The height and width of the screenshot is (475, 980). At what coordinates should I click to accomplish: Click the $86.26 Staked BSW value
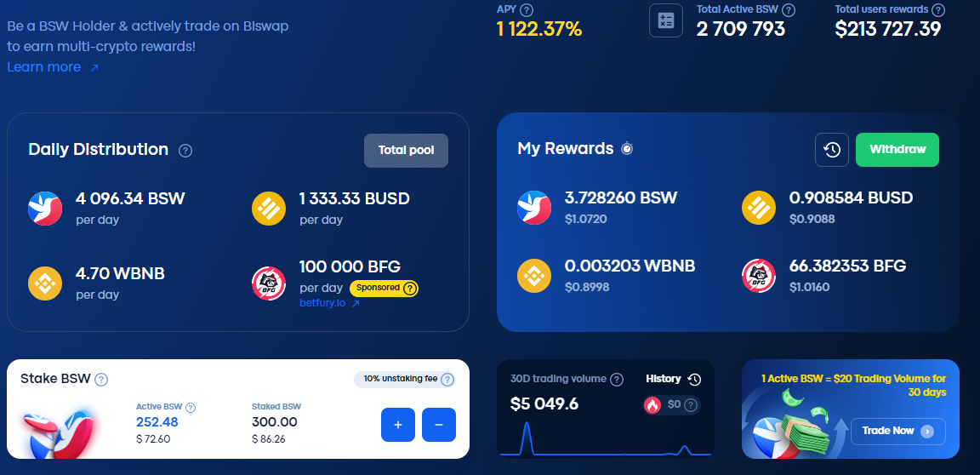click(x=269, y=439)
